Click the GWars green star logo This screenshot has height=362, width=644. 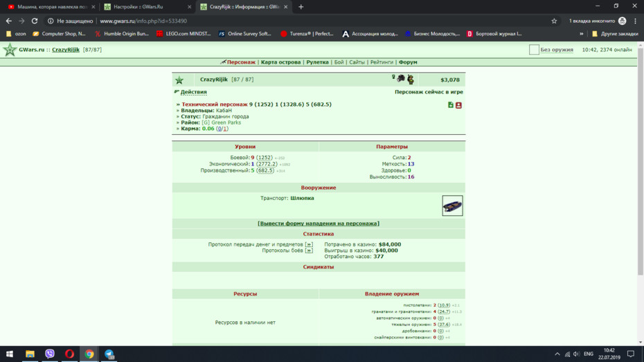point(10,50)
